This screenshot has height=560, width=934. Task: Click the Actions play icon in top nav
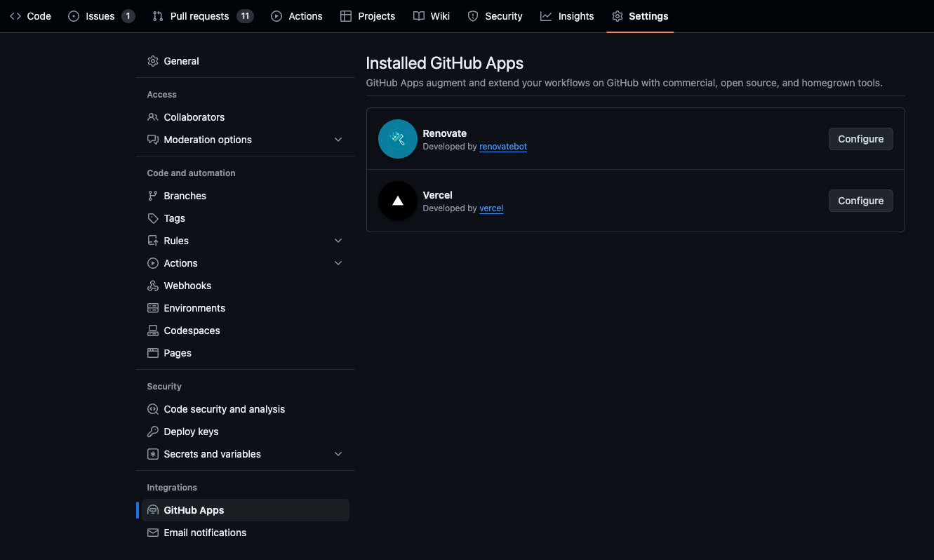click(x=276, y=16)
